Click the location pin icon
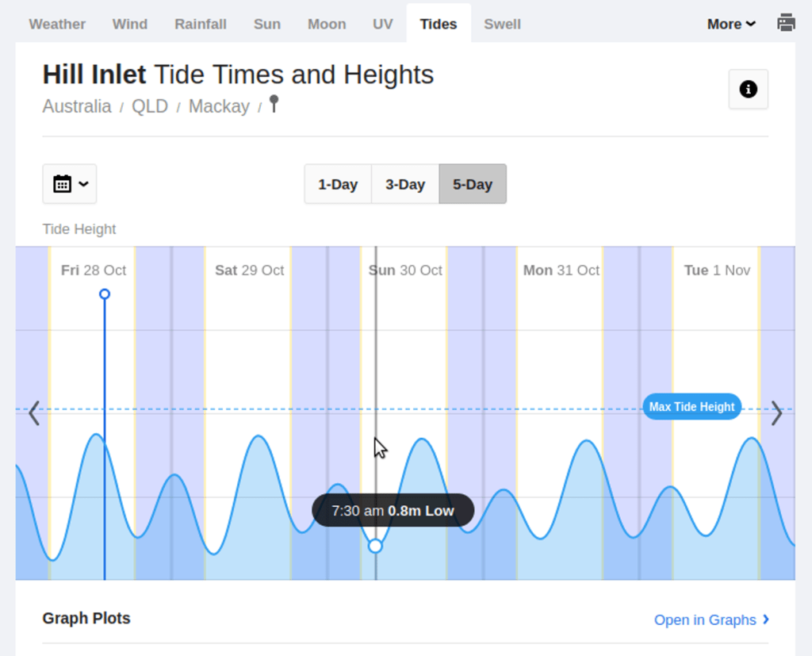Viewport: 812px width, 656px height. [274, 104]
